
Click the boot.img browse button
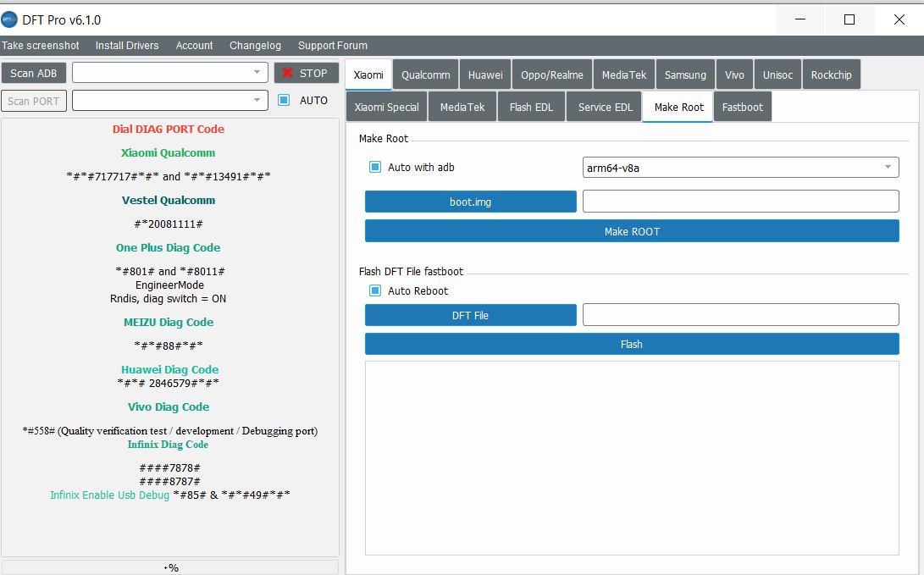coord(470,202)
